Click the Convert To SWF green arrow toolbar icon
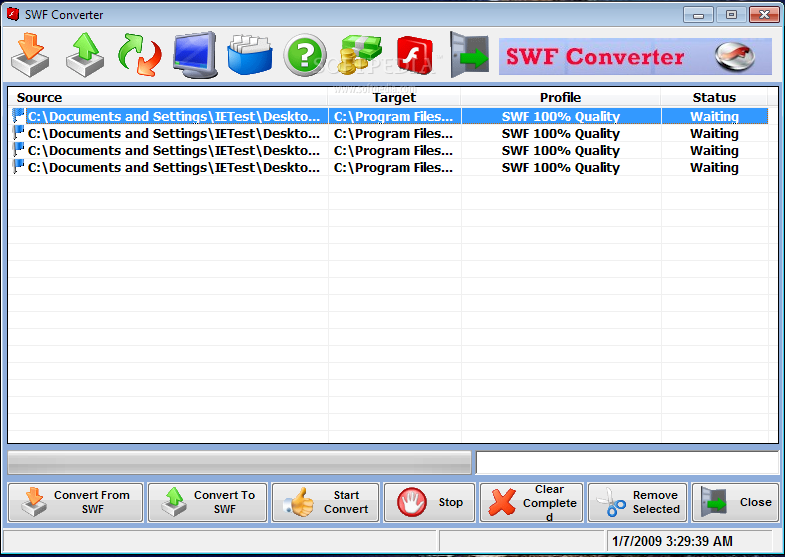The width and height of the screenshot is (785, 557). pyautogui.click(x=85, y=55)
